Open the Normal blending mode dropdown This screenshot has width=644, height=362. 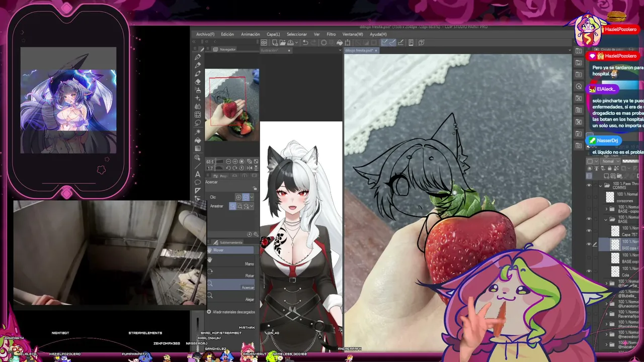pos(610,161)
